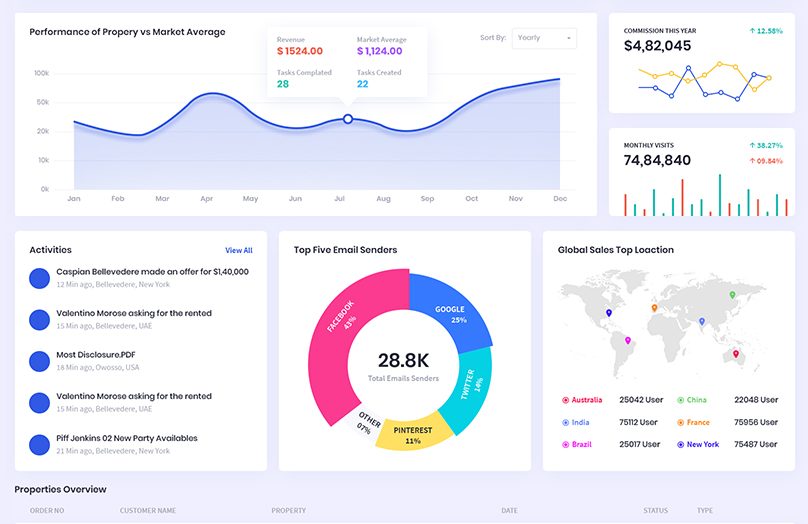Viewport: 808px width, 524px height.
Task: Click the 25042 User value for Australia
Action: pyautogui.click(x=641, y=400)
